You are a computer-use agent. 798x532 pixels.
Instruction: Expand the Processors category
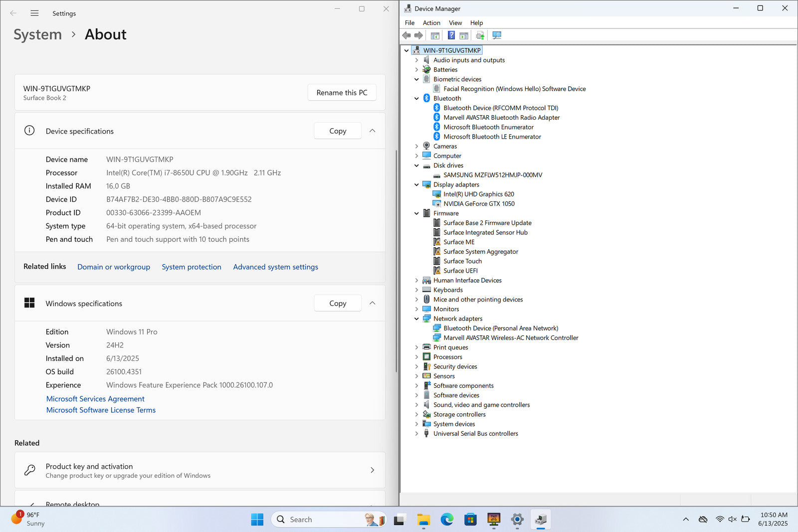tap(416, 357)
